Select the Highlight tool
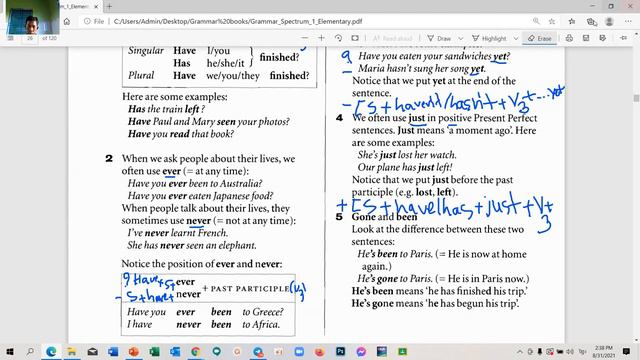The width and height of the screenshot is (640, 360). click(x=489, y=38)
